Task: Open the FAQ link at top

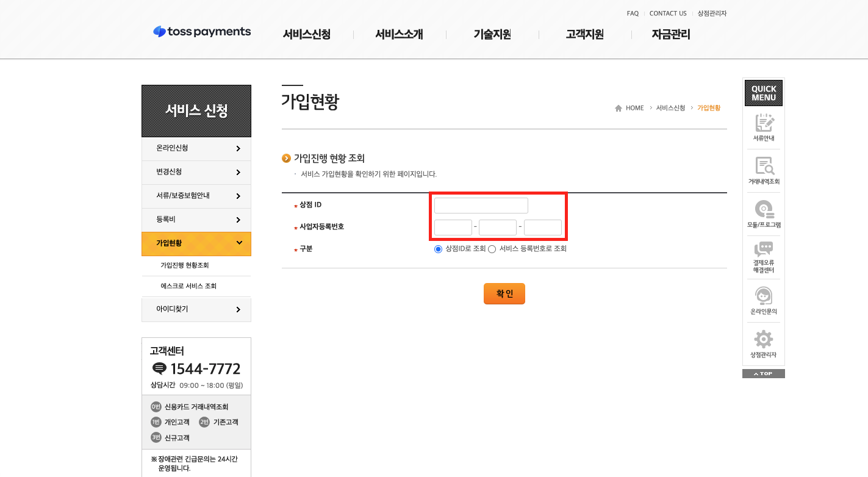Action: point(633,13)
